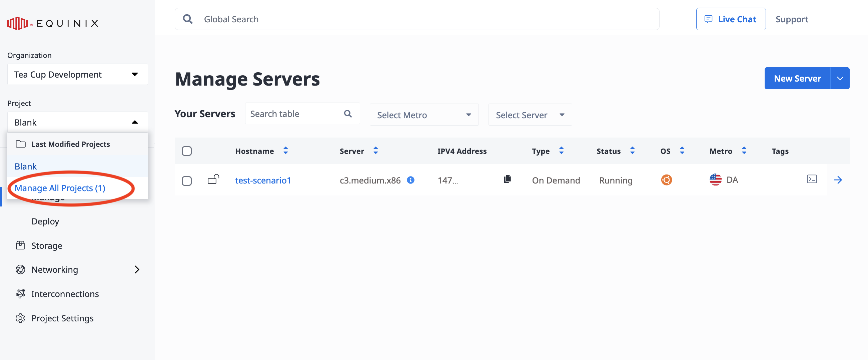The height and width of the screenshot is (360, 868).
Task: Copy the IPv4 address with copy icon
Action: (x=507, y=179)
